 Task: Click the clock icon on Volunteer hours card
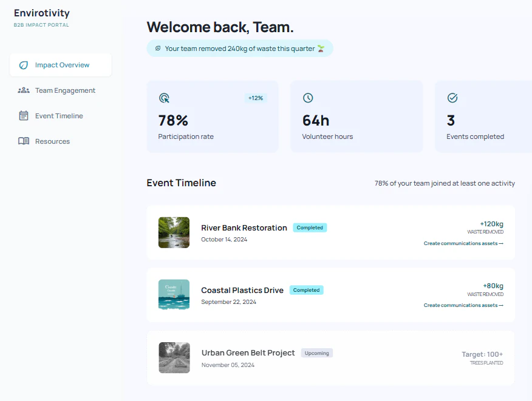308,98
